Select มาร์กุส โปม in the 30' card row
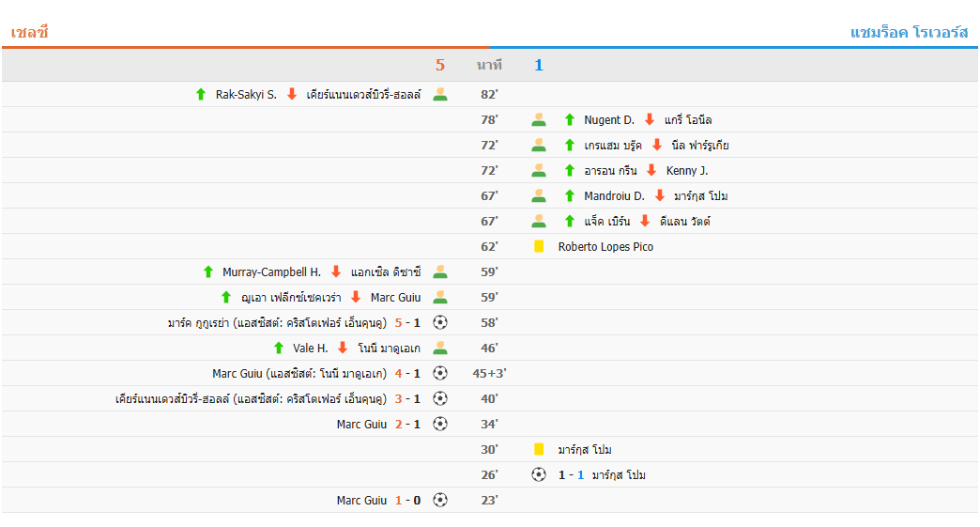Image resolution: width=980 pixels, height=527 pixels. tap(585, 449)
